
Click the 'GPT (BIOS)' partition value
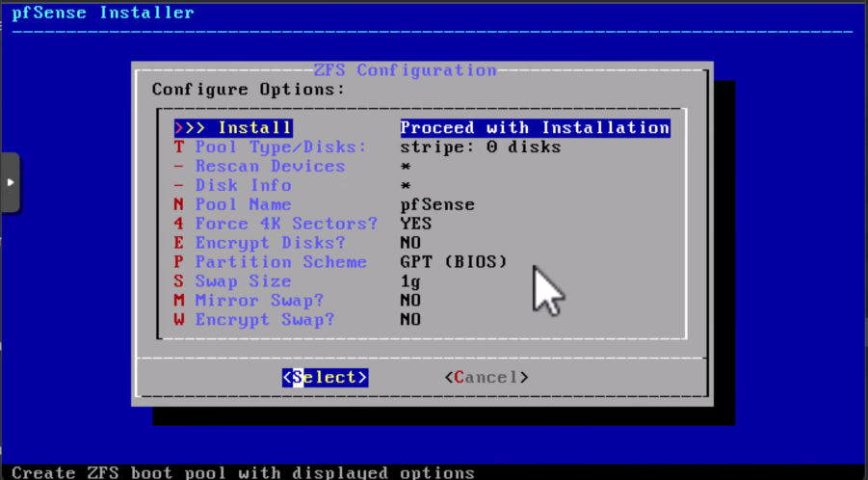click(x=453, y=262)
